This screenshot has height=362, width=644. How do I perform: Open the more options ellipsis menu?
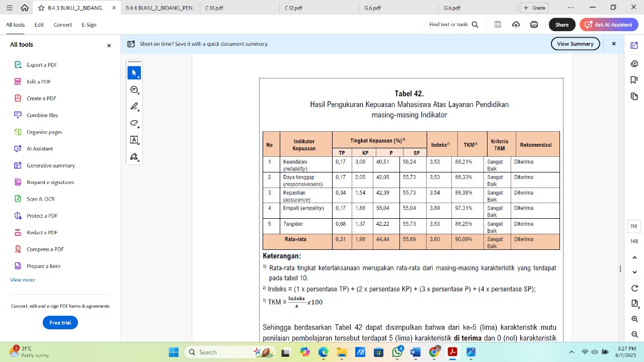point(571,8)
